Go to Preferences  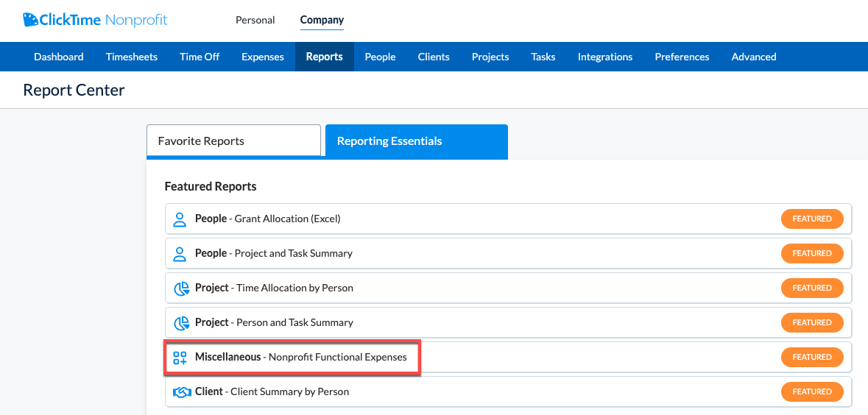point(682,57)
